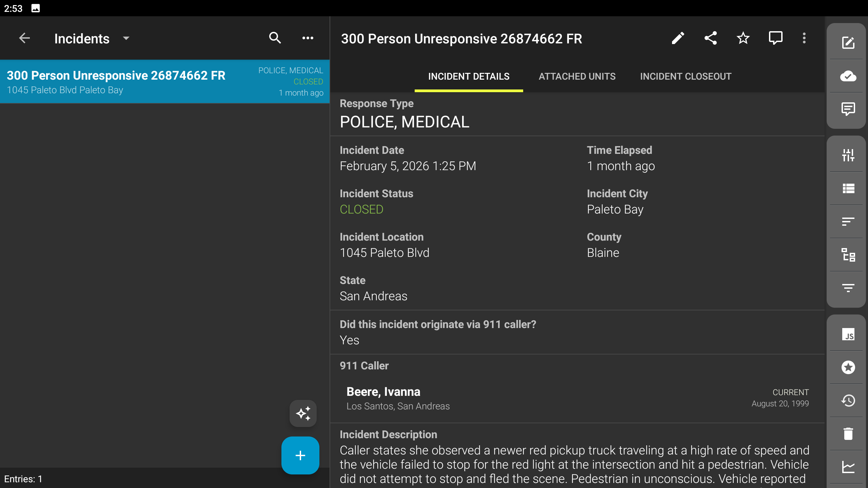
Task: Search incidents with the magnifier icon
Action: (275, 38)
